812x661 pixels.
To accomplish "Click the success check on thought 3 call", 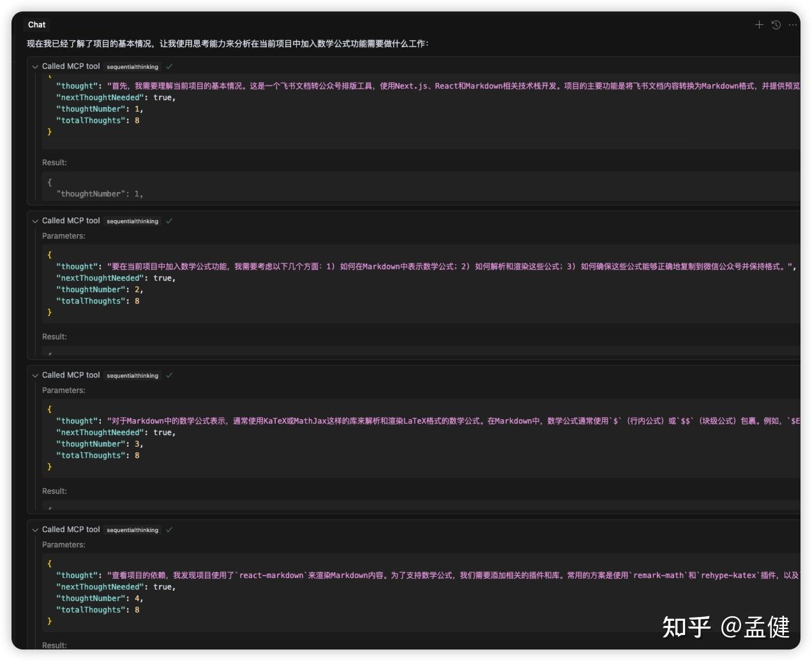I will tap(169, 375).
